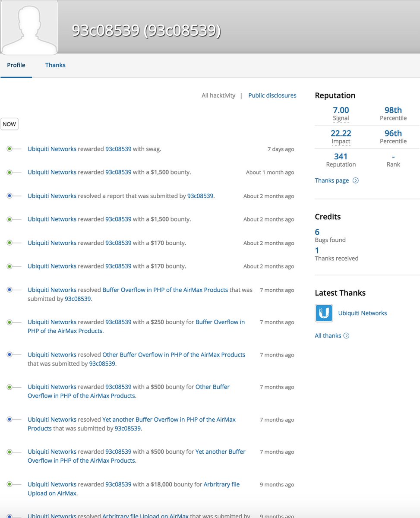Click the NOW timeline marker

(x=9, y=124)
